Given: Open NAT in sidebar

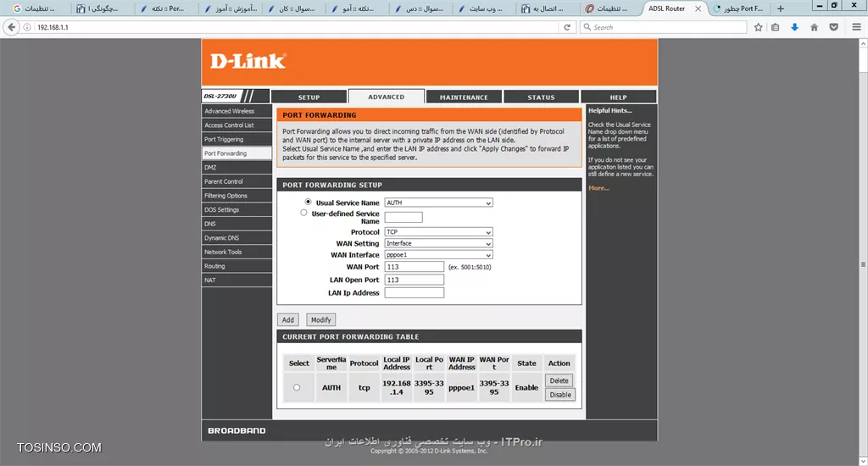Looking at the screenshot, I should coord(236,280).
